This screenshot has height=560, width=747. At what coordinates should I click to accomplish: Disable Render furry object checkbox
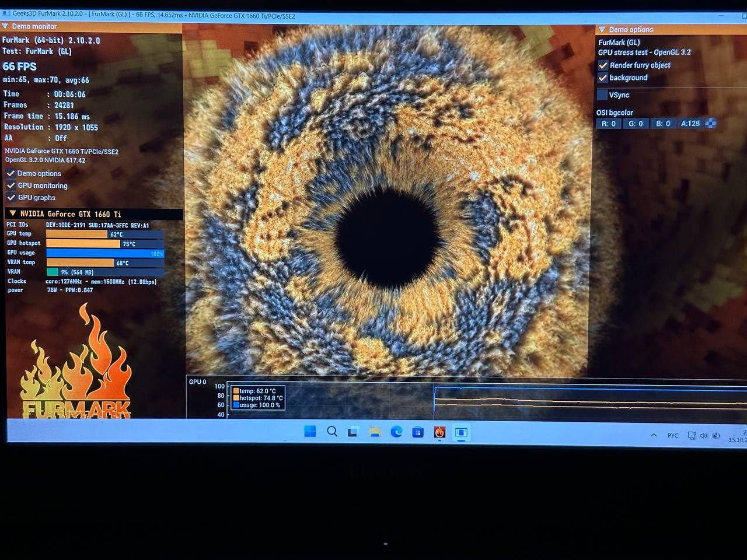[603, 65]
